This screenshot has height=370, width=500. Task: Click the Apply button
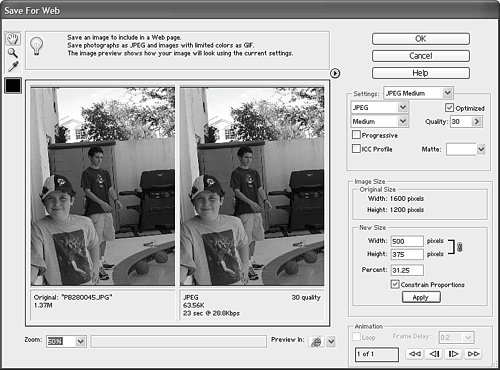[421, 297]
